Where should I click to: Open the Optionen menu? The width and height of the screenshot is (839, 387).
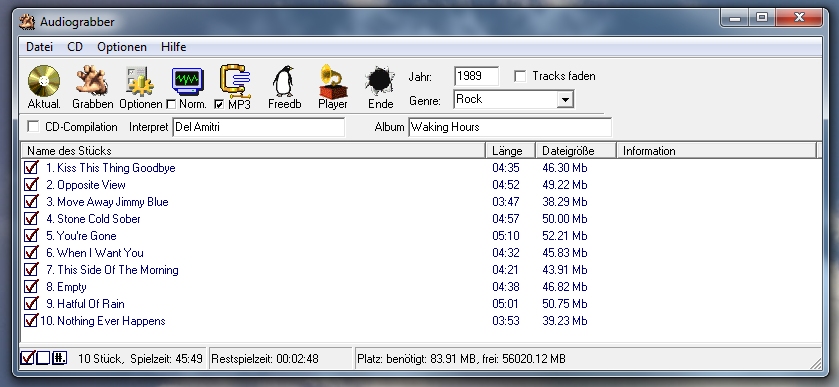coord(122,47)
